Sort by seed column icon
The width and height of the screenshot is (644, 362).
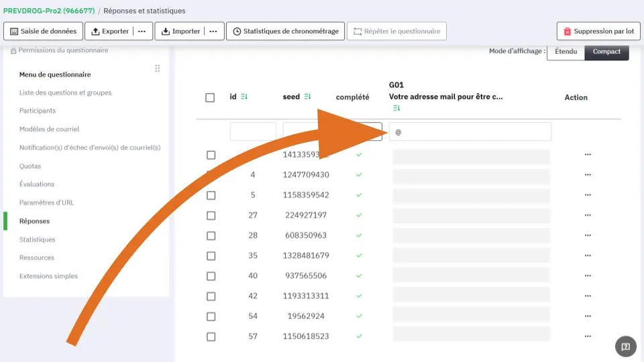307,97
